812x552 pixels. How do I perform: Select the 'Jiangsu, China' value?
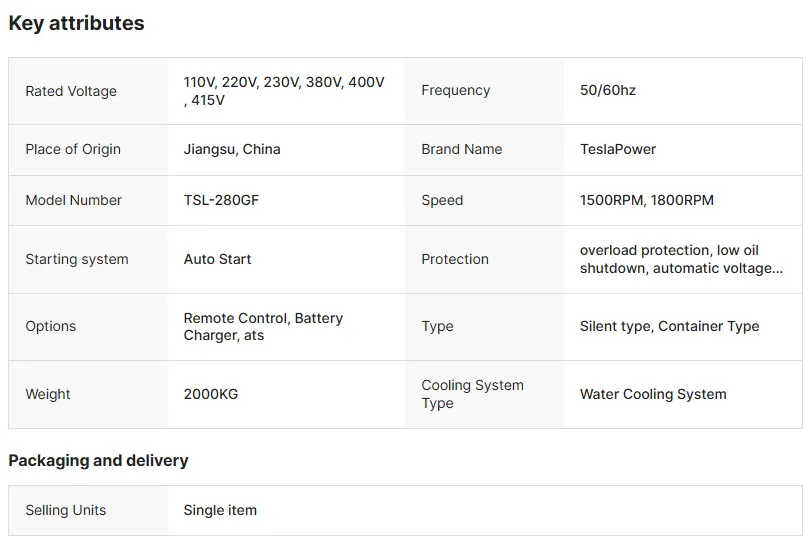pos(231,149)
